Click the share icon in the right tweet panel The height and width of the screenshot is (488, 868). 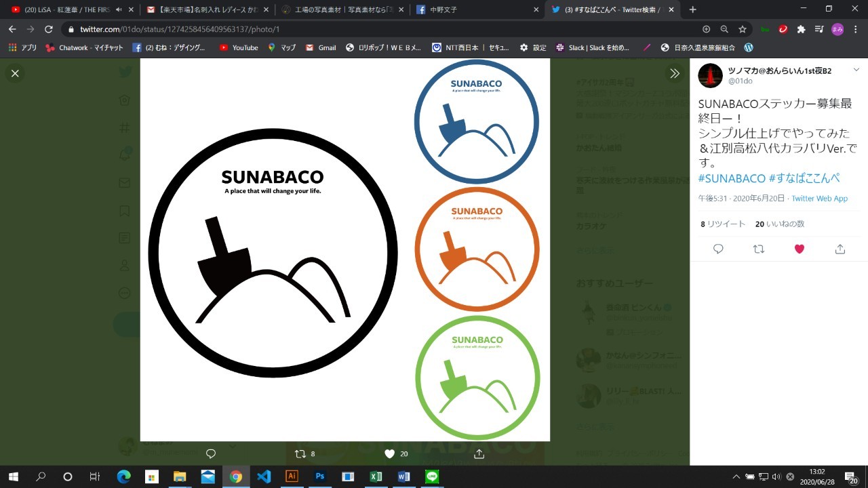(x=840, y=249)
